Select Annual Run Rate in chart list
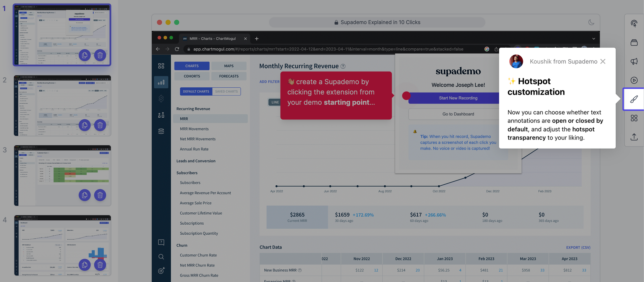644x282 pixels. (194, 149)
